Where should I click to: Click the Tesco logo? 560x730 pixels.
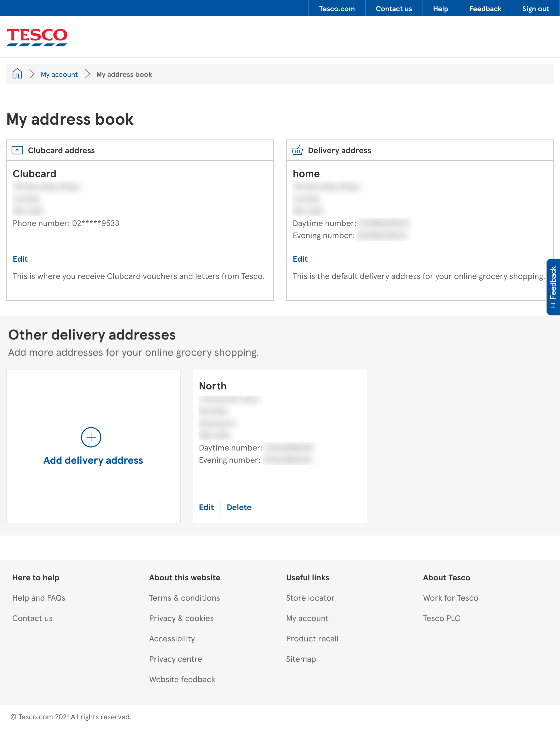coord(37,37)
